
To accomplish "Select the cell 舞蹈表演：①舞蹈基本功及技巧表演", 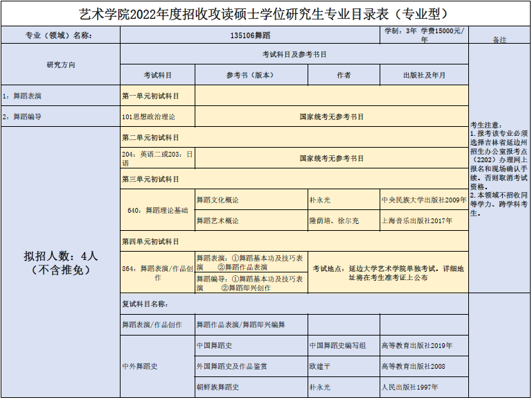I will [251, 262].
